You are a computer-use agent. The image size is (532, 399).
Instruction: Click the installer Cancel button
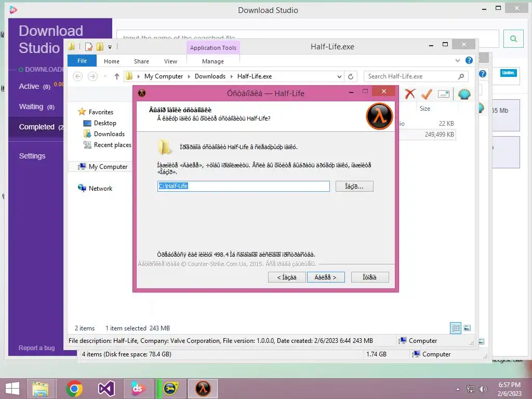click(370, 277)
